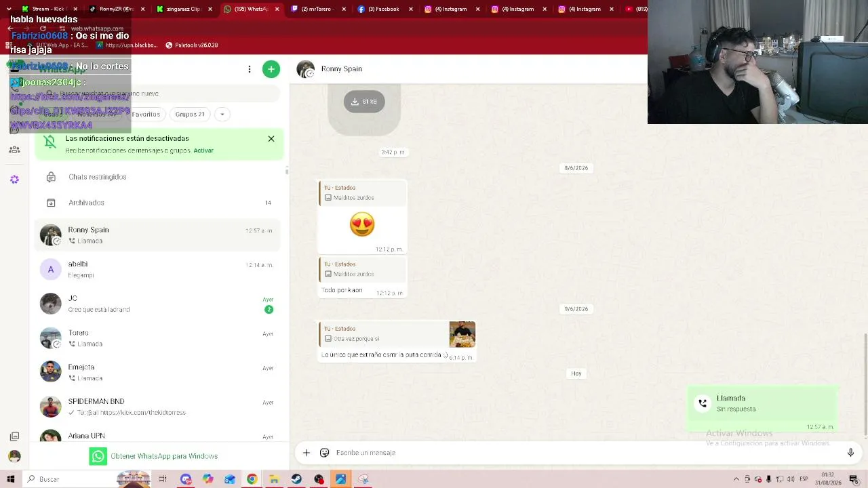Expand more chat filters dropdown arrow

[x=222, y=115]
